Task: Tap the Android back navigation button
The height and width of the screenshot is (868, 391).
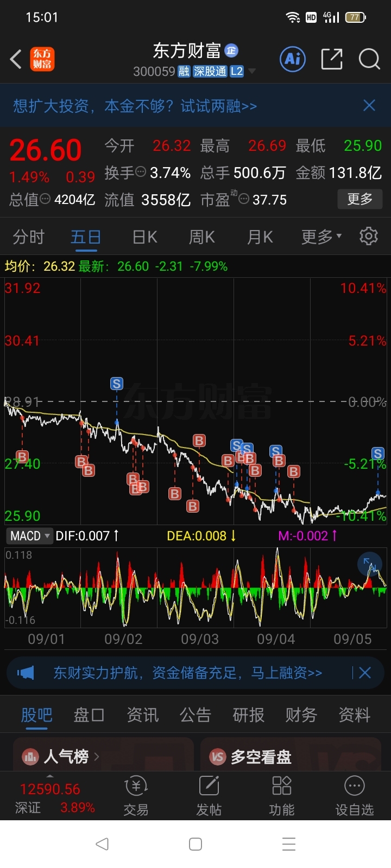Action: [x=102, y=844]
